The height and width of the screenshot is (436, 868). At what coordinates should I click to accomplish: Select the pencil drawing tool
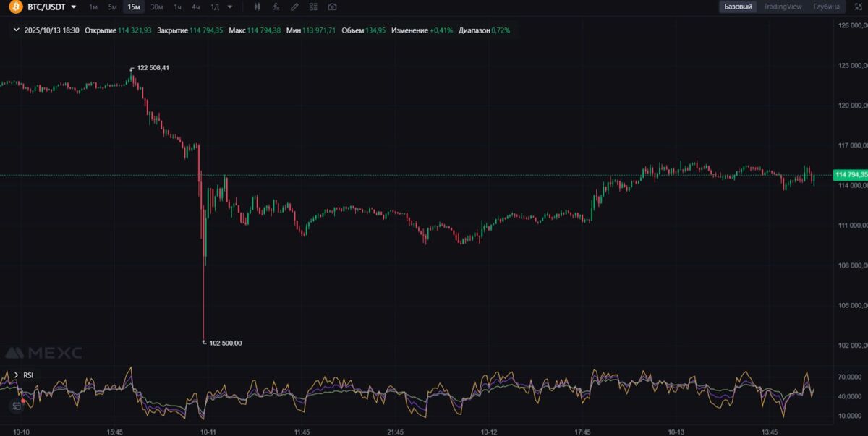point(294,7)
